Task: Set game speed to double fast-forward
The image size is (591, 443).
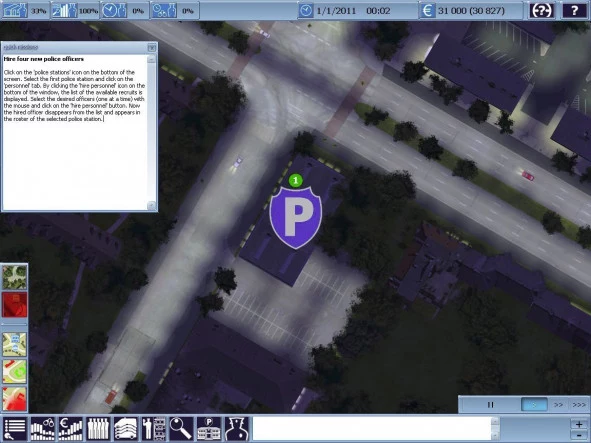Action: (x=558, y=405)
